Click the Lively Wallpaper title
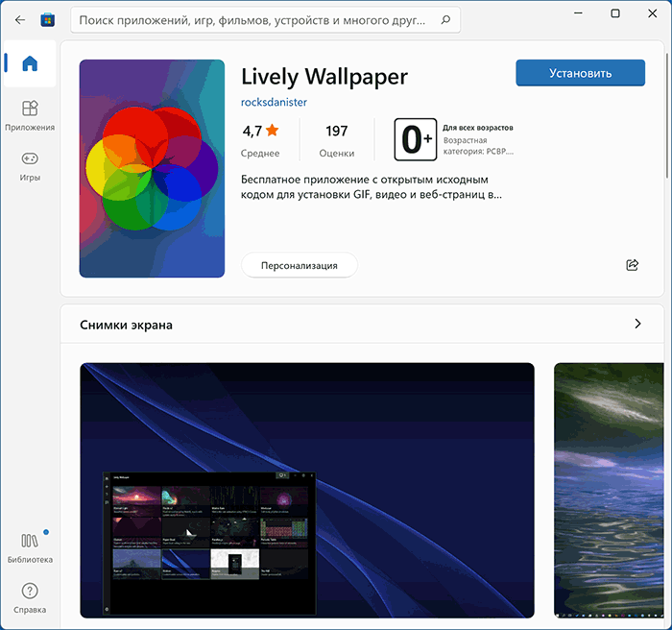Image resolution: width=672 pixels, height=630 pixels. 324,77
